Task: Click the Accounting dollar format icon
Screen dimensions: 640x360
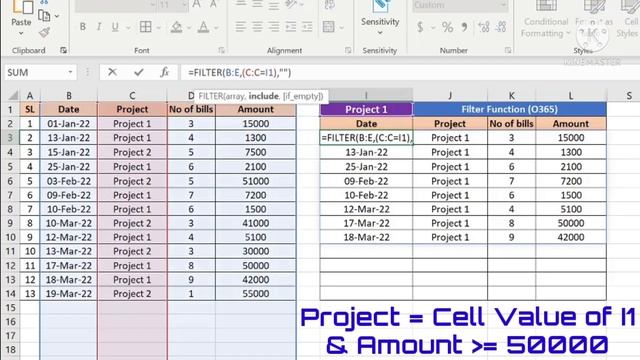Action: pos(420,27)
